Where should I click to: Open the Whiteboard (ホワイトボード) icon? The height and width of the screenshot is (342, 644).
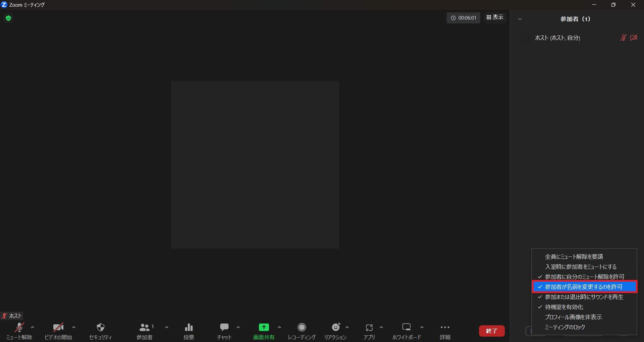(406, 328)
